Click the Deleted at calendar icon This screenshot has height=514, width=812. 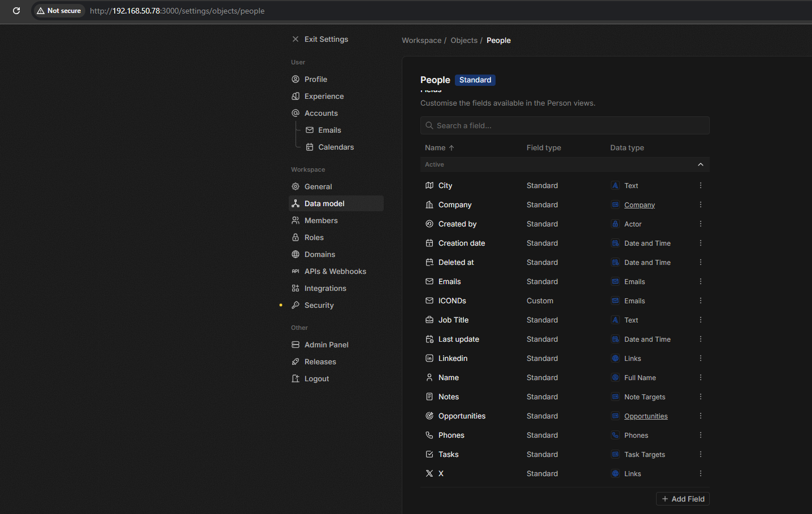[x=429, y=262]
